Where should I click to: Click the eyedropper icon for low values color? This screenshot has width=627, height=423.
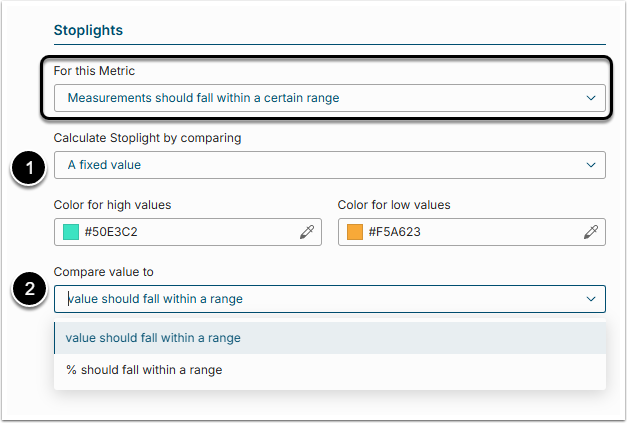tap(591, 232)
